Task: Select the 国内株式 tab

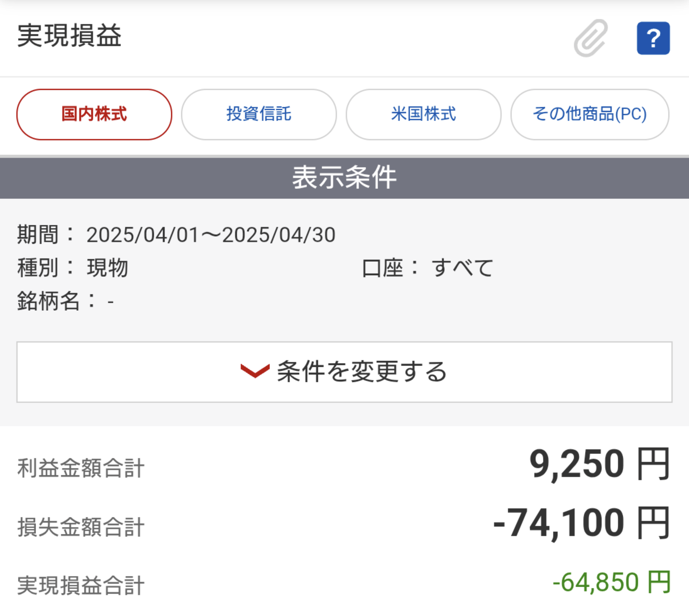Action: [94, 114]
